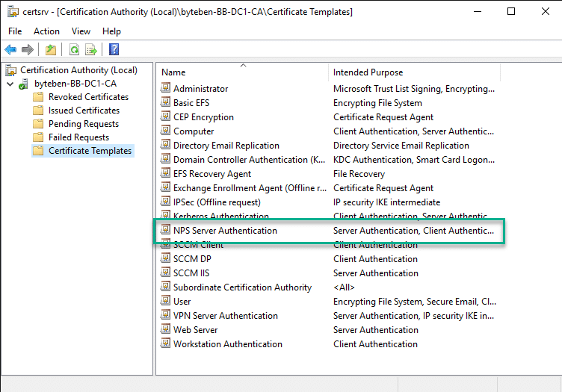Click Encrypting File System purpose for Basic EFS
The height and width of the screenshot is (392, 562).
point(377,103)
